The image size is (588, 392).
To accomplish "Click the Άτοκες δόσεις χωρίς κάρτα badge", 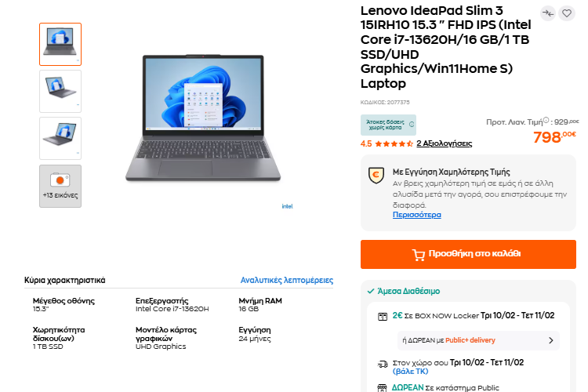I will point(388,125).
